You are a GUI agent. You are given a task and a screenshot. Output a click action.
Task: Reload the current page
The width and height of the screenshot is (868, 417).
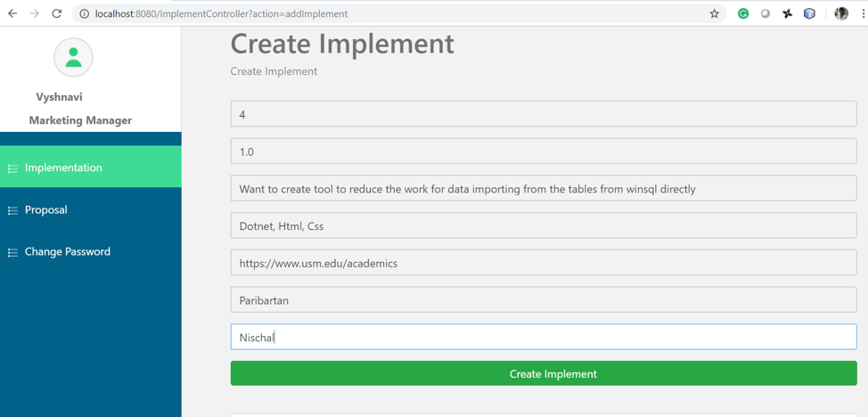tap(57, 13)
